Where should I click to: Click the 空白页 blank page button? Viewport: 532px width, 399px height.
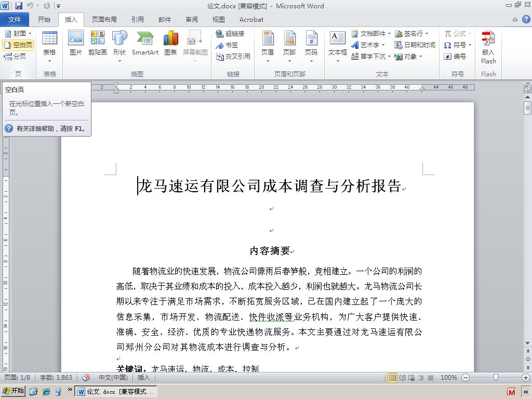pyautogui.click(x=19, y=45)
